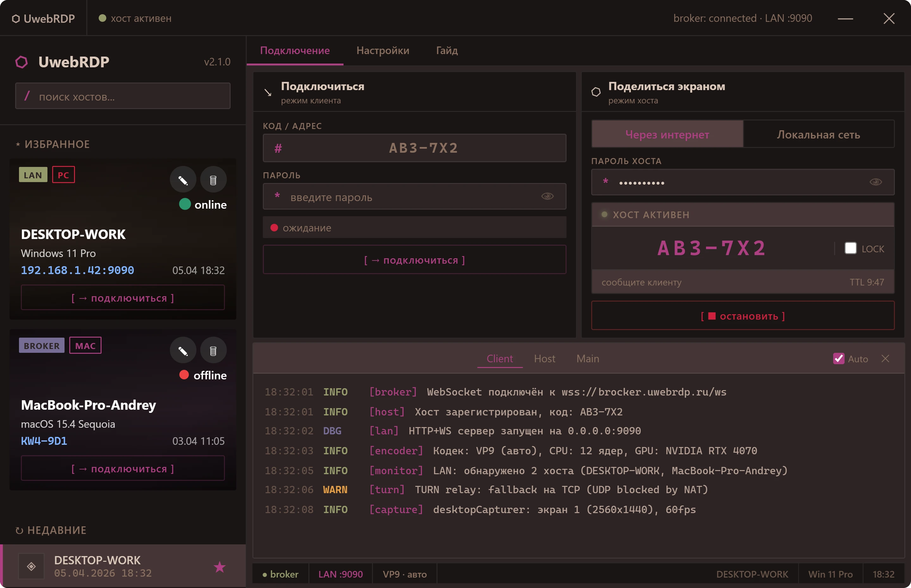Open the Настройки tab
This screenshot has height=588, width=911.
383,50
